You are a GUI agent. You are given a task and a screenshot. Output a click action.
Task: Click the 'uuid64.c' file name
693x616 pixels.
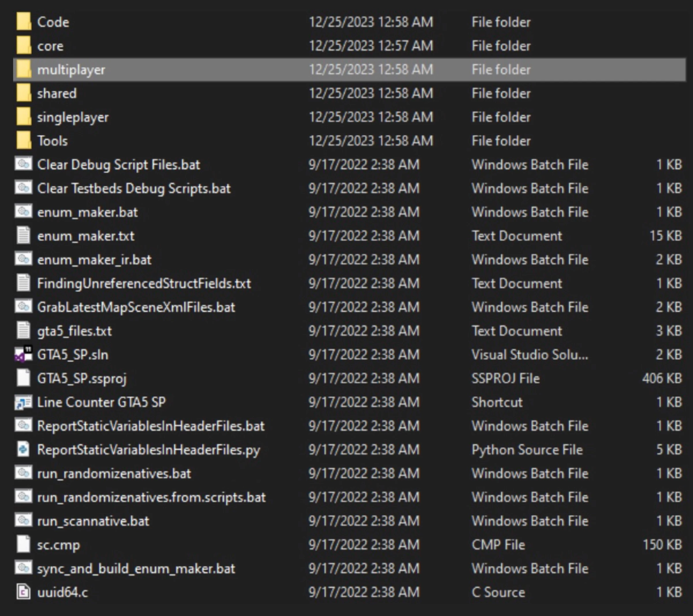(62, 592)
